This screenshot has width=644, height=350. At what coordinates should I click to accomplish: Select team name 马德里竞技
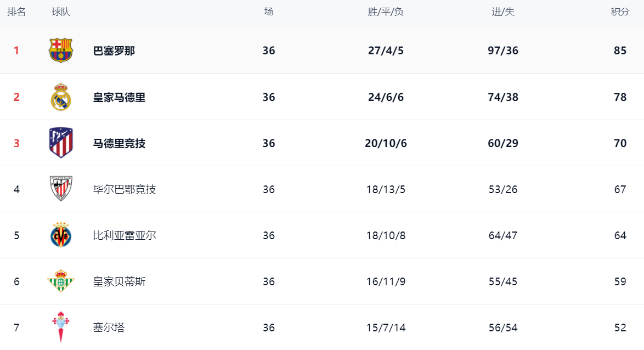coord(119,143)
